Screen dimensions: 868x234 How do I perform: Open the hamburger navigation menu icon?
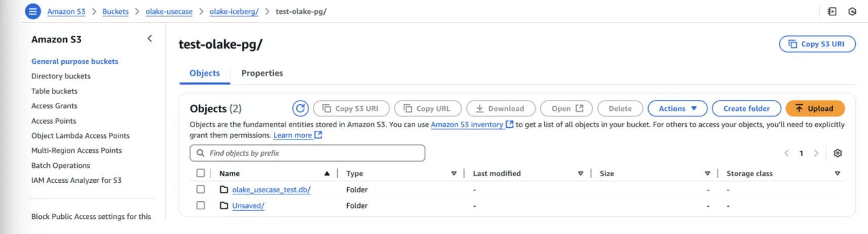(33, 11)
